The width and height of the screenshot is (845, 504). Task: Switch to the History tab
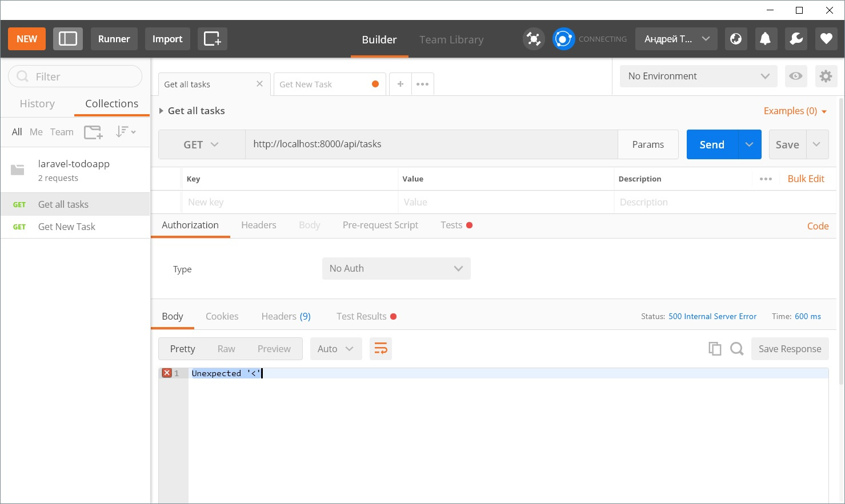pyautogui.click(x=37, y=103)
